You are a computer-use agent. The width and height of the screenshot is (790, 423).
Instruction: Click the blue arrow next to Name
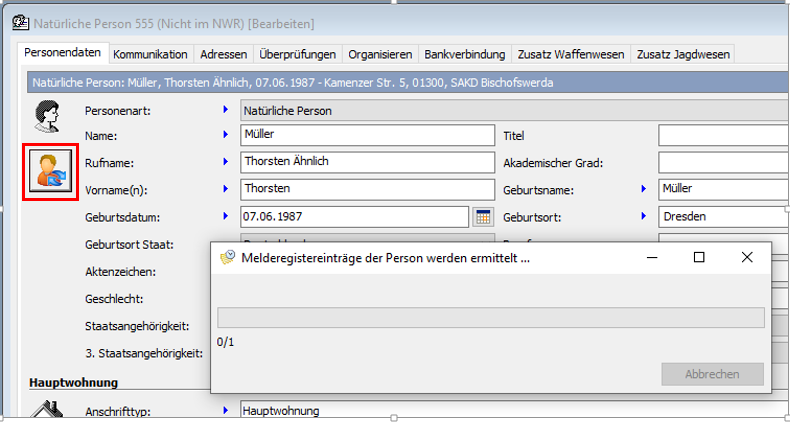tap(226, 135)
